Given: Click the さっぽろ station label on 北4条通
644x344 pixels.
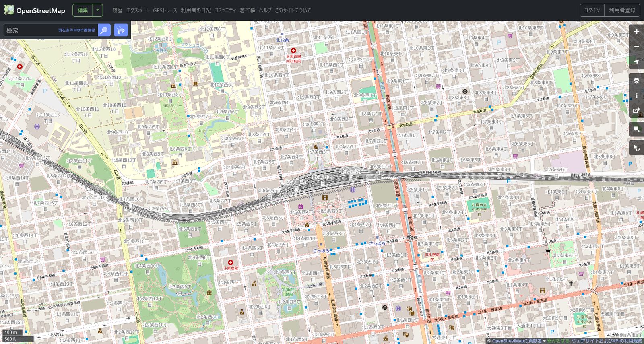Looking at the screenshot, I should pyautogui.click(x=377, y=243).
